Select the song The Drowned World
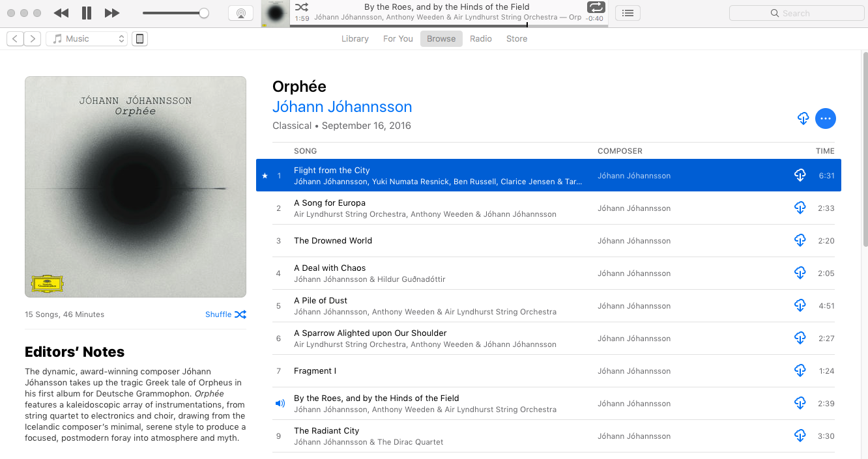Viewport: 868px width, 459px height. pos(333,240)
